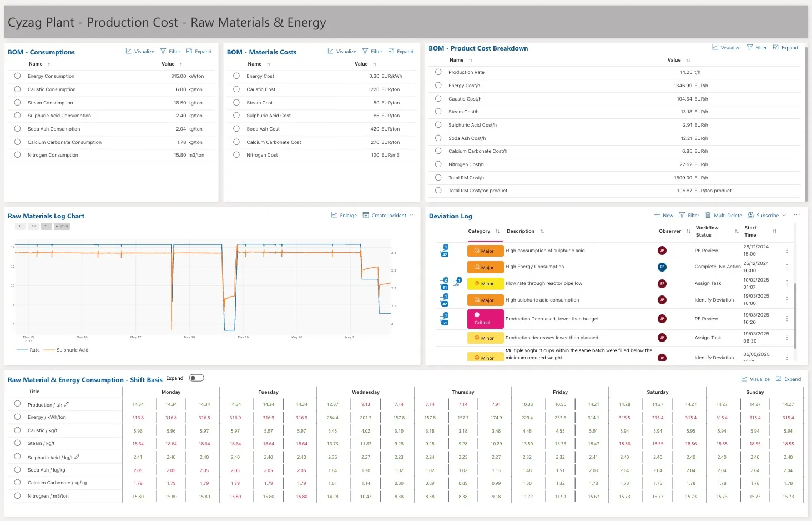The width and height of the screenshot is (812, 521).
Task: Sort Deviation Log by Category column
Action: 498,231
